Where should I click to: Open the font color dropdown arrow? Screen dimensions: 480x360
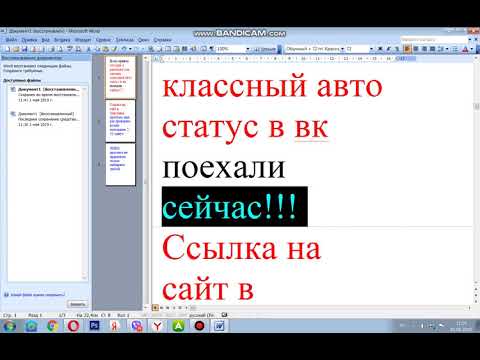click(472, 49)
